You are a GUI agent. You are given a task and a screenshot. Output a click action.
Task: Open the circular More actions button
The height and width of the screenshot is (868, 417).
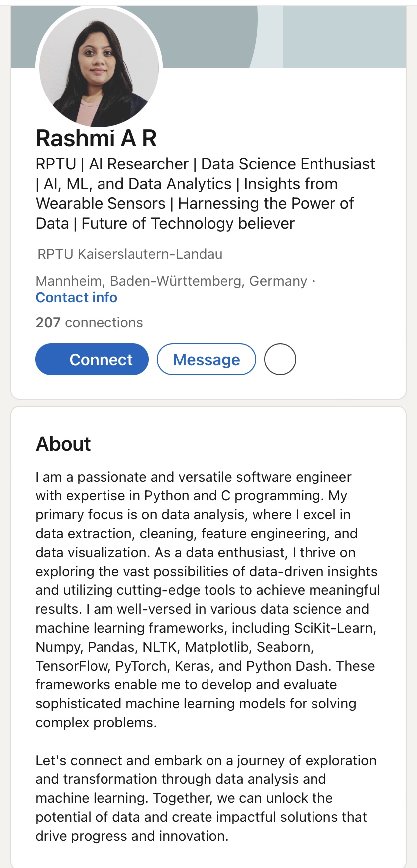[280, 359]
